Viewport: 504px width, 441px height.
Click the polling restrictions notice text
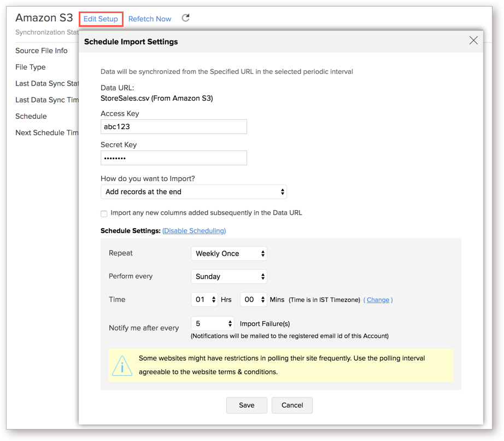(282, 365)
